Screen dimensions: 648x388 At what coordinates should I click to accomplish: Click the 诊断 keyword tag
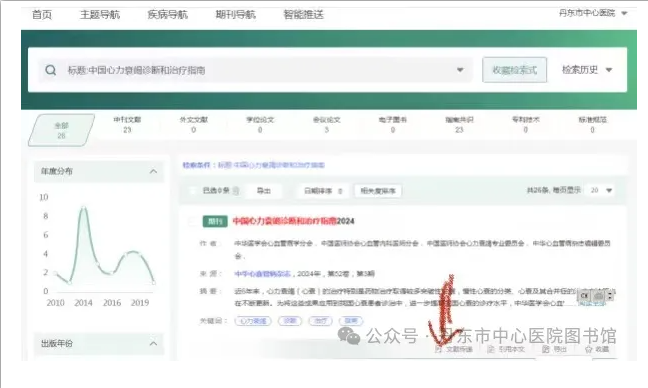[290, 321]
